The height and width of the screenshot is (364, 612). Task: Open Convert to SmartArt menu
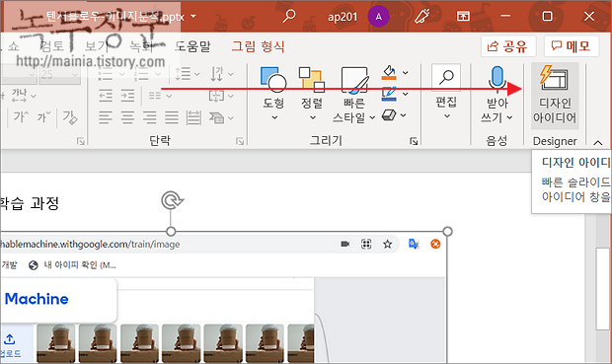coord(222,117)
